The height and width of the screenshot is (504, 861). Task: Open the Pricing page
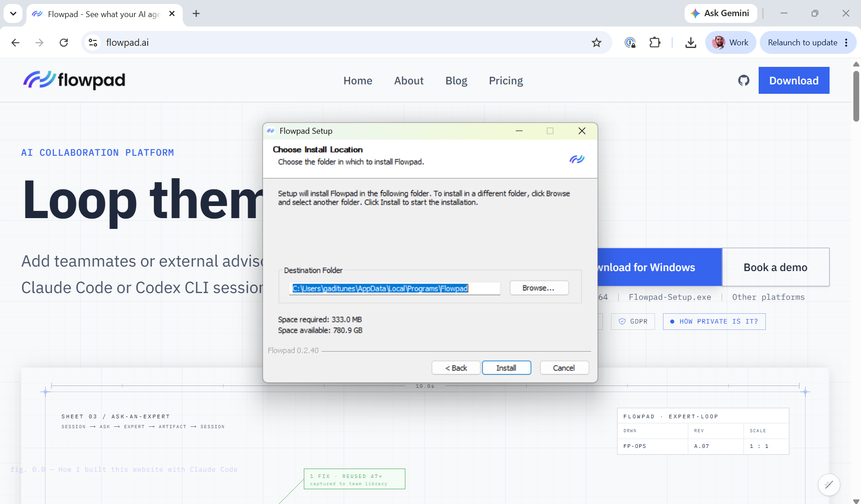(x=506, y=81)
